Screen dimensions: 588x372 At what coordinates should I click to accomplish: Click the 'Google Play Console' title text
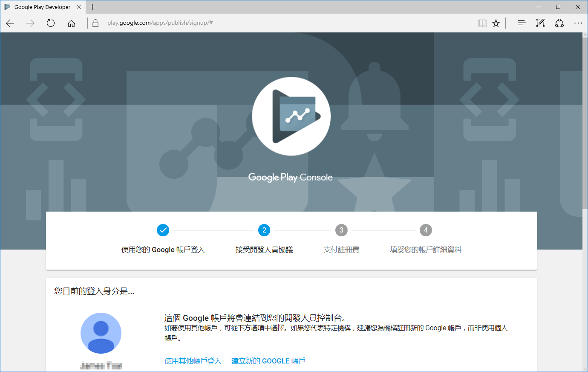(291, 177)
